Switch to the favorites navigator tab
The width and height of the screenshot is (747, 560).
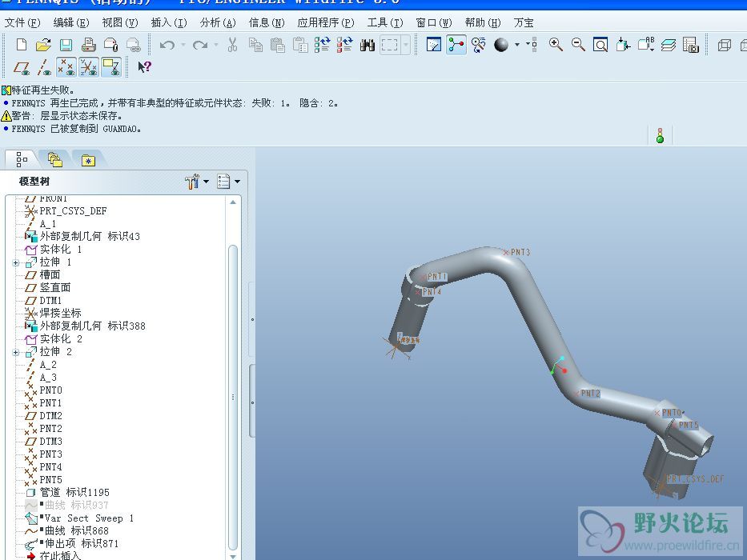coord(88,160)
